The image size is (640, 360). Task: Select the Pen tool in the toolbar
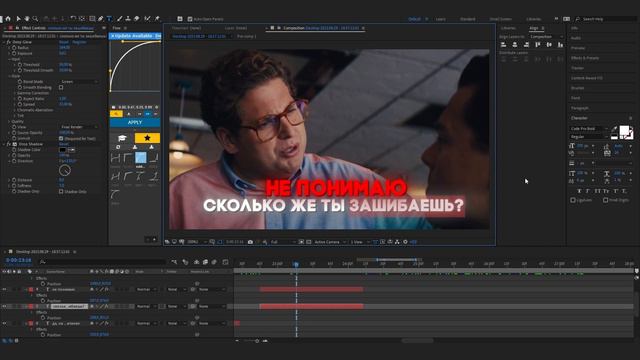100,19
